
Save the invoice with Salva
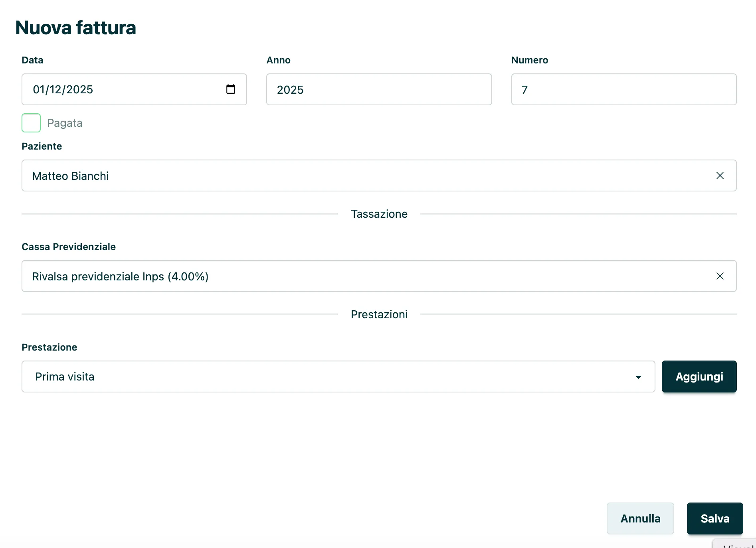point(714,518)
